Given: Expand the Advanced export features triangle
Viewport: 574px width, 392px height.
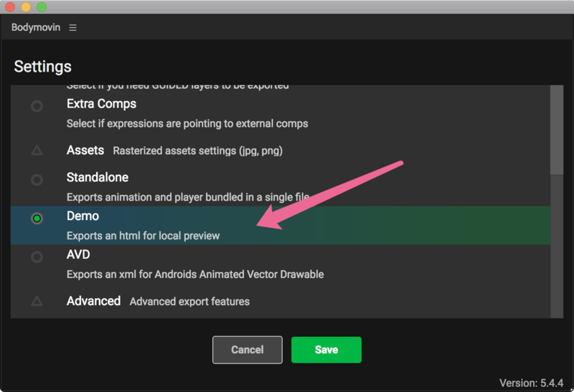Looking at the screenshot, I should coord(37,301).
